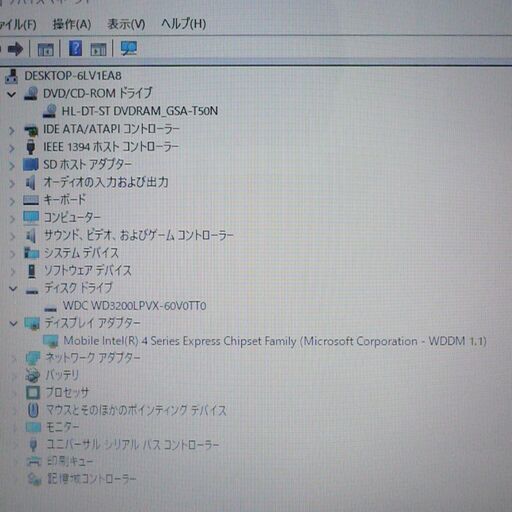Open the 表示(V) menu

[126, 24]
